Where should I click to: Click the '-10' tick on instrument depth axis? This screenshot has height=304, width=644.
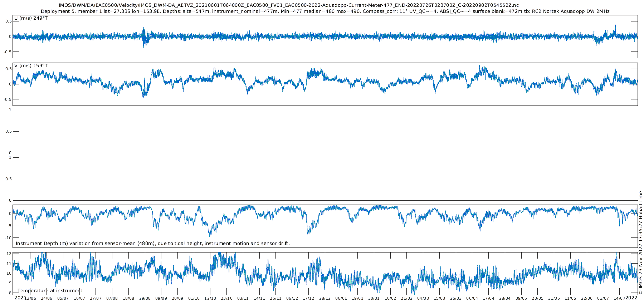[9, 238]
